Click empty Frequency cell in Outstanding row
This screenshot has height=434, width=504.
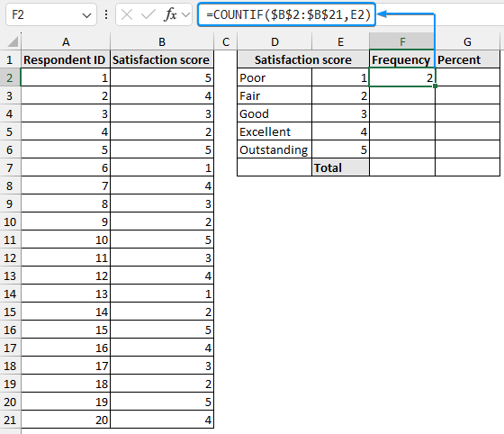pos(402,149)
